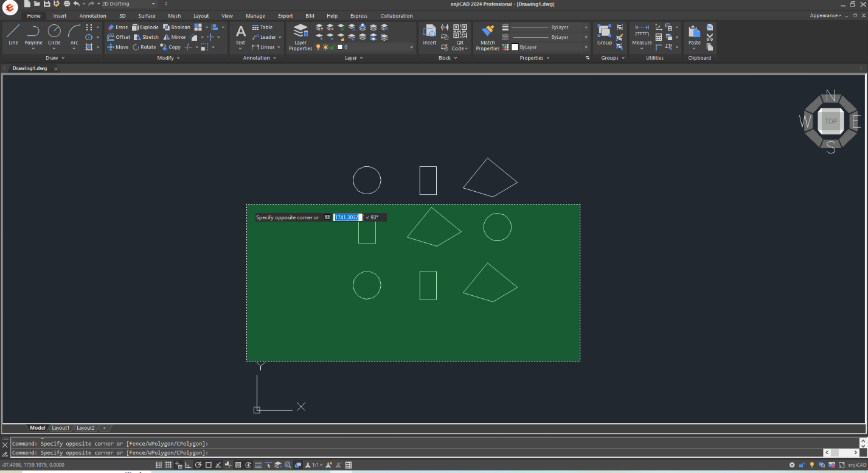Screen dimensions: 868x473
Task: Toggle the status bar lock icon
Action: coord(802,465)
